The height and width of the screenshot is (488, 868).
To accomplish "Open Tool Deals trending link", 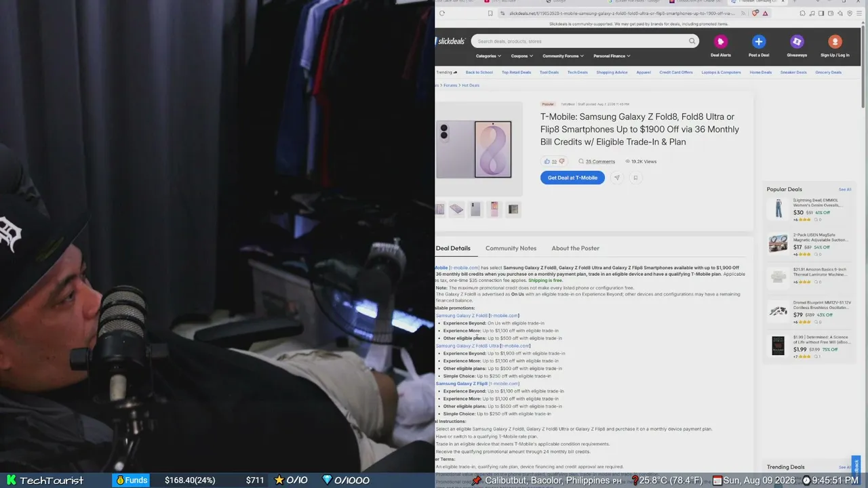I will click(x=549, y=72).
